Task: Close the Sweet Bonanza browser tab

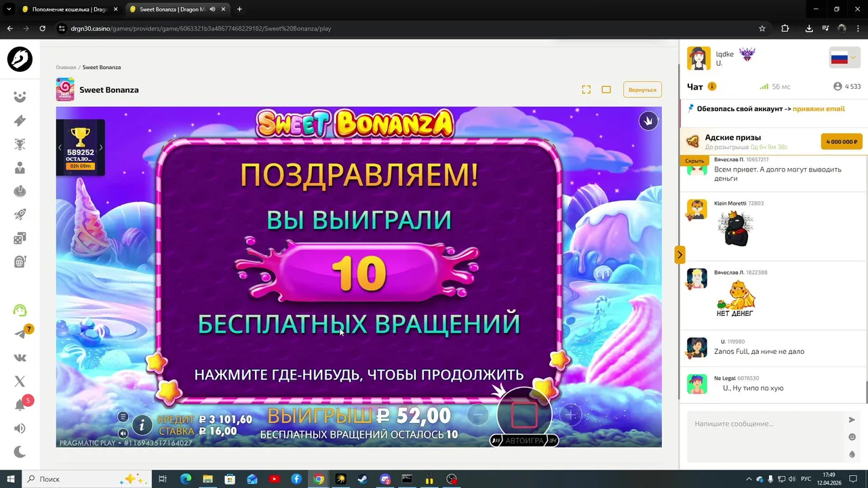Action: (223, 9)
